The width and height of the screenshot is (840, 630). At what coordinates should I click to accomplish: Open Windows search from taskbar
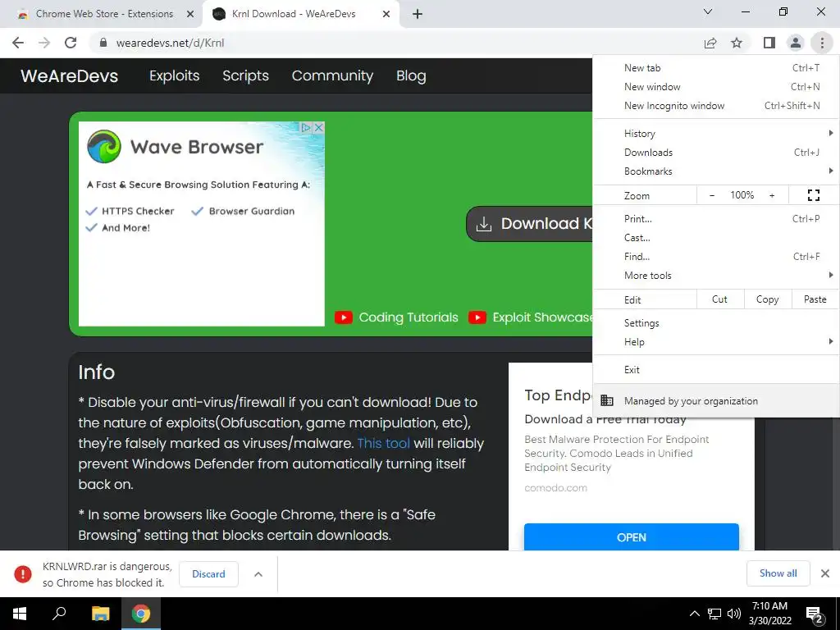click(x=59, y=614)
